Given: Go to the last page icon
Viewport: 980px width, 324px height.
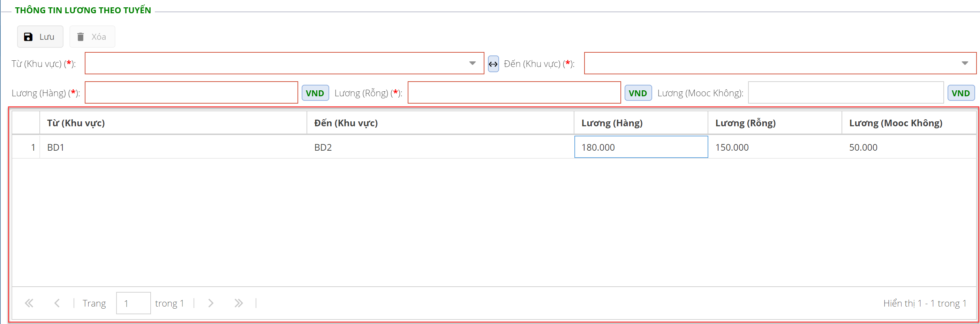Looking at the screenshot, I should point(239,303).
